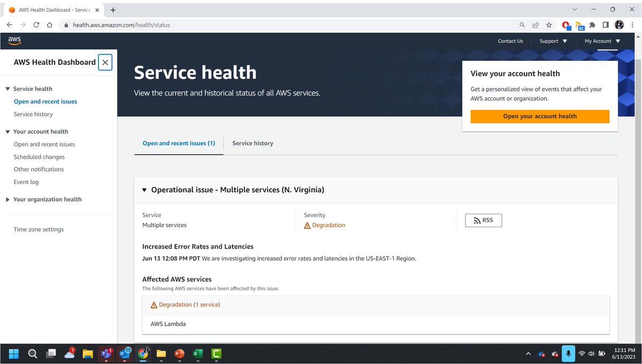Click the blue microphone tray icon
Viewport: 642px width, 364px height.
pyautogui.click(x=568, y=353)
